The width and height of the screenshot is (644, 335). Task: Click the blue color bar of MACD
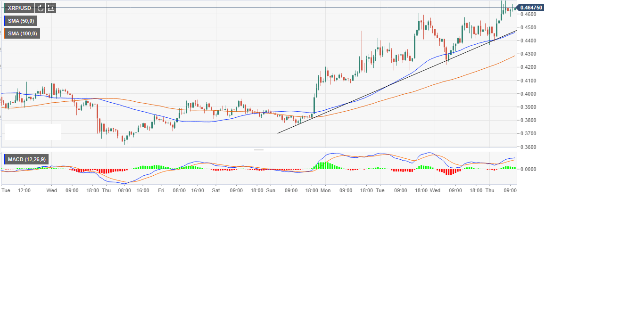(5, 159)
